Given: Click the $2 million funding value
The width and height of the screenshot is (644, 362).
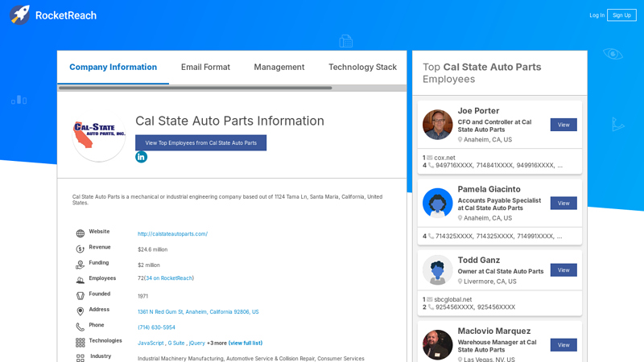Looking at the screenshot, I should [x=149, y=265].
